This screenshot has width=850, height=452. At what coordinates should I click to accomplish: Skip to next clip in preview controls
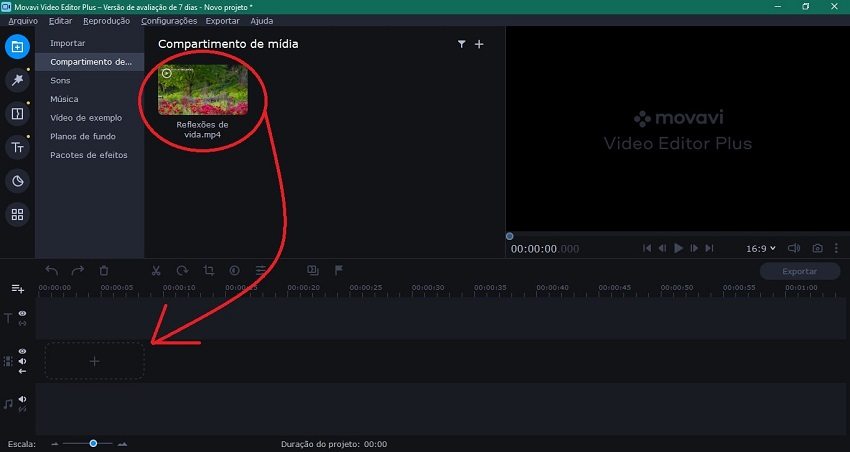pos(709,248)
